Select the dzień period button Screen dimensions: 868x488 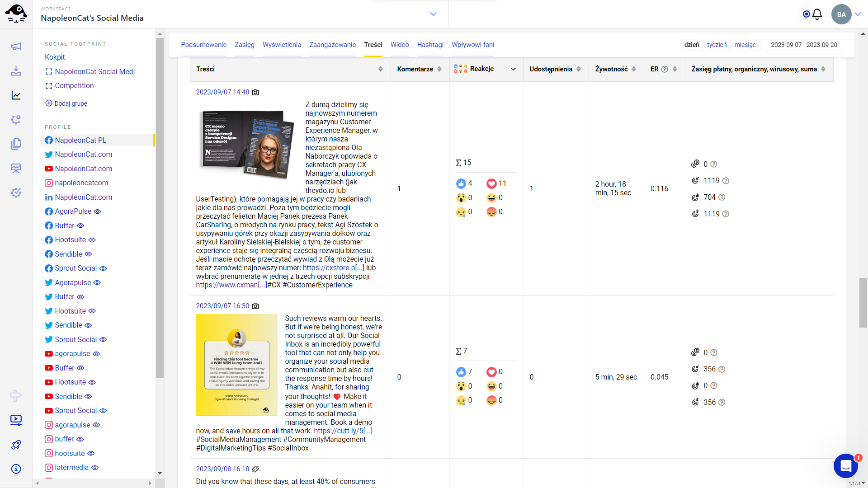692,45
